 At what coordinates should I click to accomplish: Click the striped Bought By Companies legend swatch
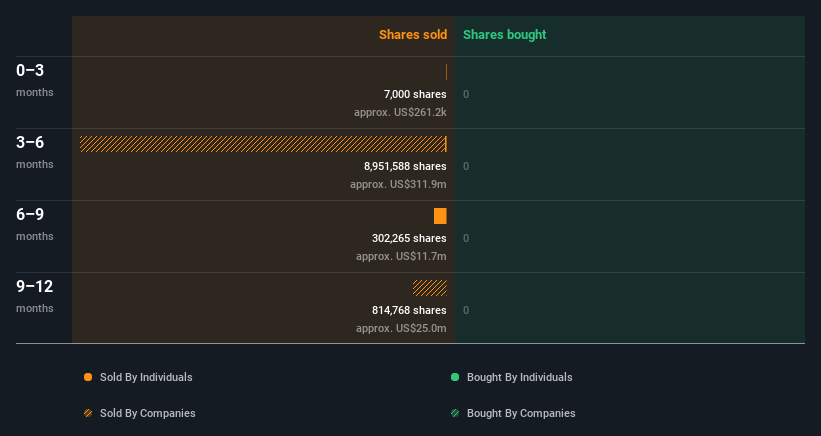(455, 413)
